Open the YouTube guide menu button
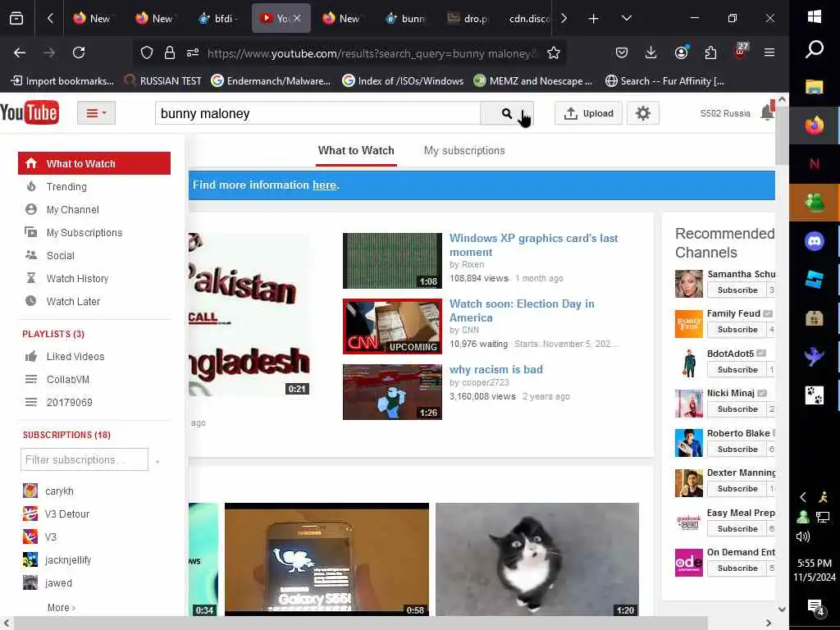 pyautogui.click(x=97, y=113)
